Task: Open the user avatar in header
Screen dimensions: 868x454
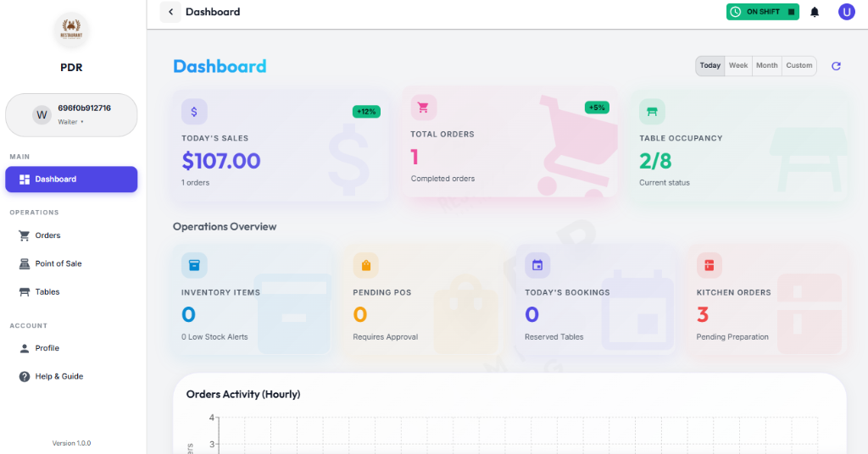Action: (846, 12)
